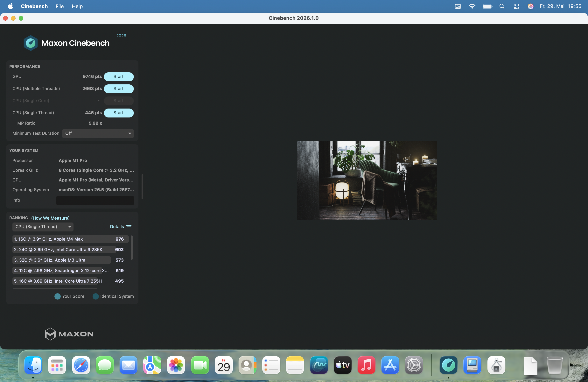Viewport: 588px width, 382px height.
Task: Click the Cinebench icon in the Dock
Action: click(x=448, y=365)
